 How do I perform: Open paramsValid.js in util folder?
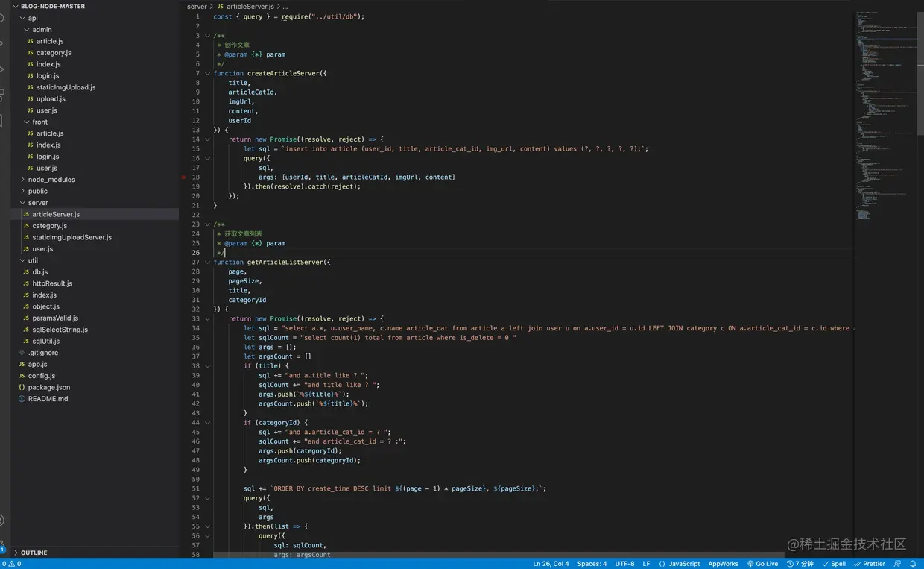click(55, 318)
